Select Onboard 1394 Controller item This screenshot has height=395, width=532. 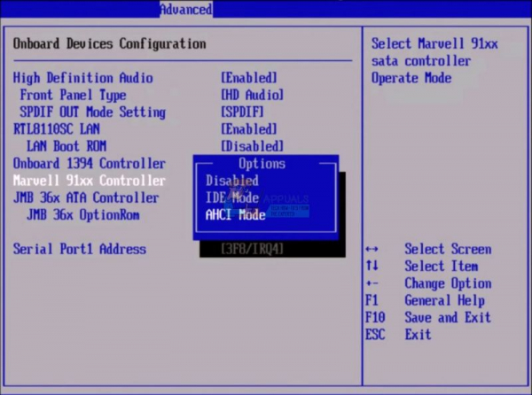pyautogui.click(x=90, y=164)
